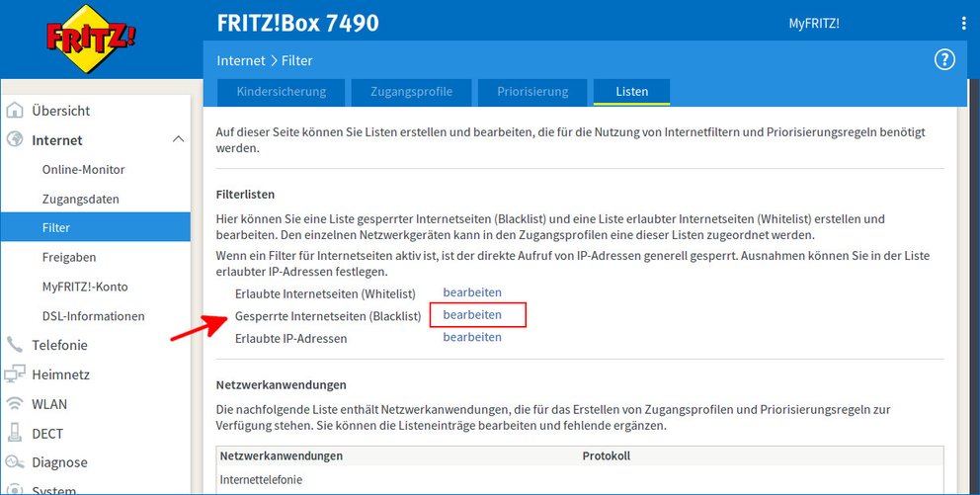
Task: Click the FRITZ! logo
Action: (91, 39)
